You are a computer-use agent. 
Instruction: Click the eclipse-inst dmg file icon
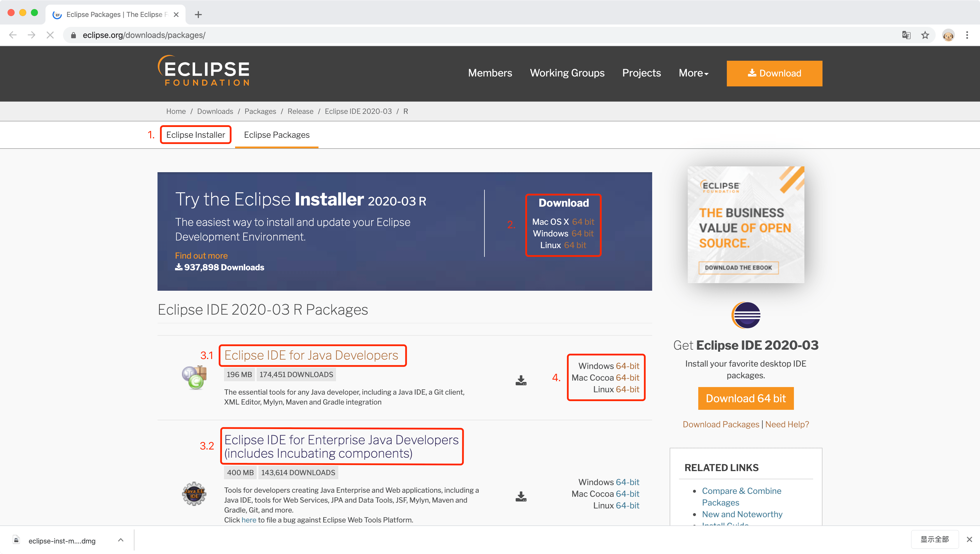coord(16,539)
